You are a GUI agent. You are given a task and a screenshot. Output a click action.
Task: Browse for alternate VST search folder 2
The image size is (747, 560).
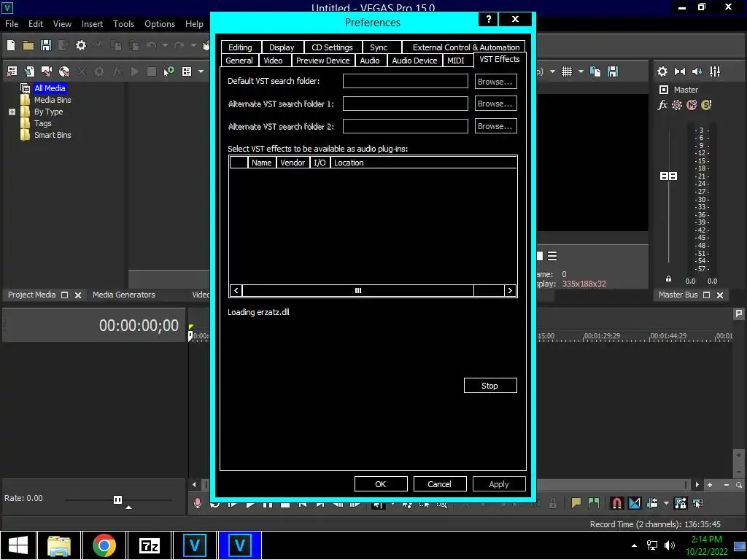pyautogui.click(x=495, y=126)
